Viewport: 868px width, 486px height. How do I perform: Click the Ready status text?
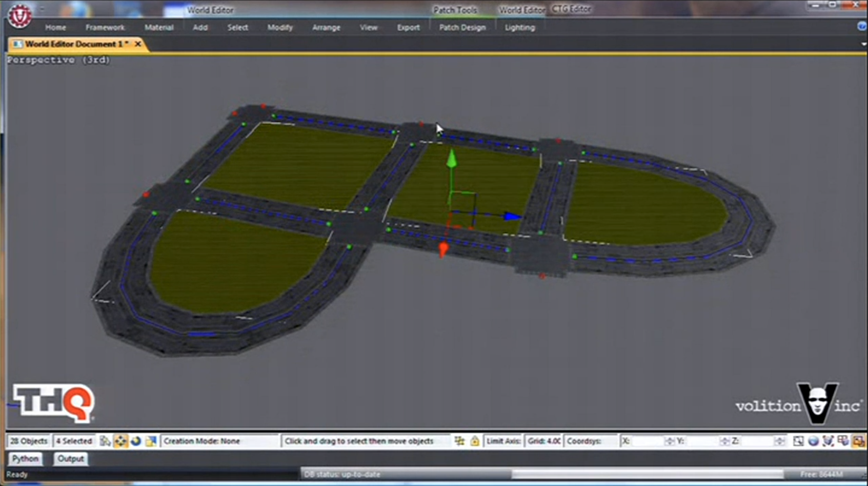(x=17, y=474)
